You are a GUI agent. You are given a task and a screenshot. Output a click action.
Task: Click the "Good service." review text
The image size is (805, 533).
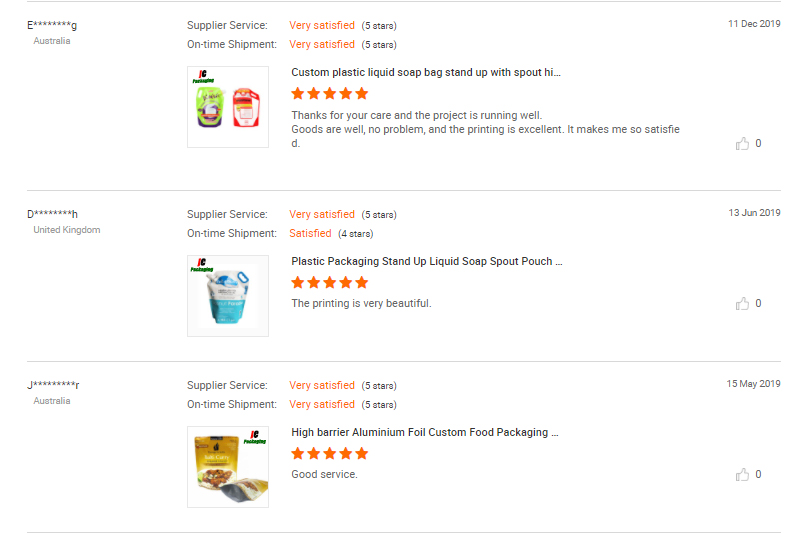coord(324,474)
